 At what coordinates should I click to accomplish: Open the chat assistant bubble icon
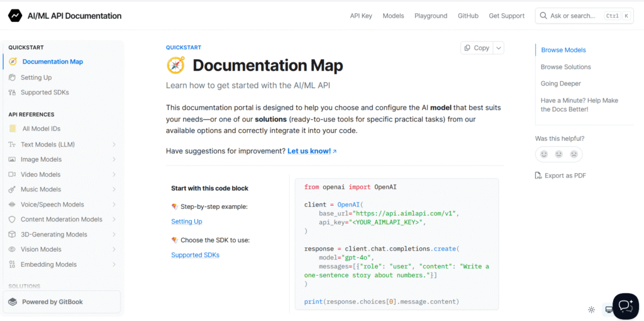tap(626, 306)
